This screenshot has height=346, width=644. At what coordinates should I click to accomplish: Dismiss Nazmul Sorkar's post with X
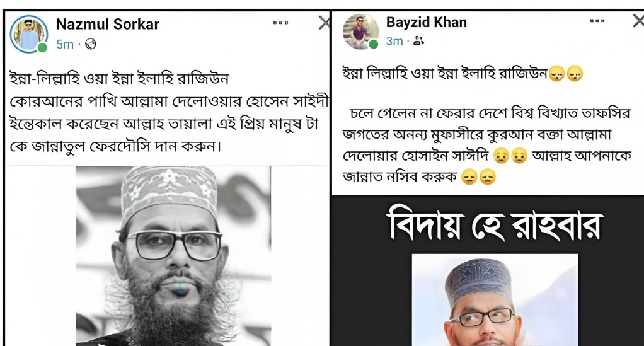324,23
